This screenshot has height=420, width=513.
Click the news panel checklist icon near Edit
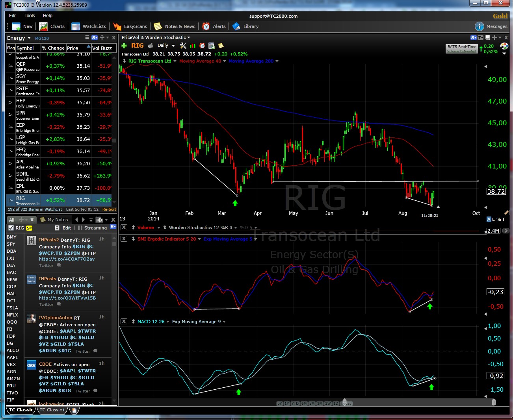(x=57, y=228)
